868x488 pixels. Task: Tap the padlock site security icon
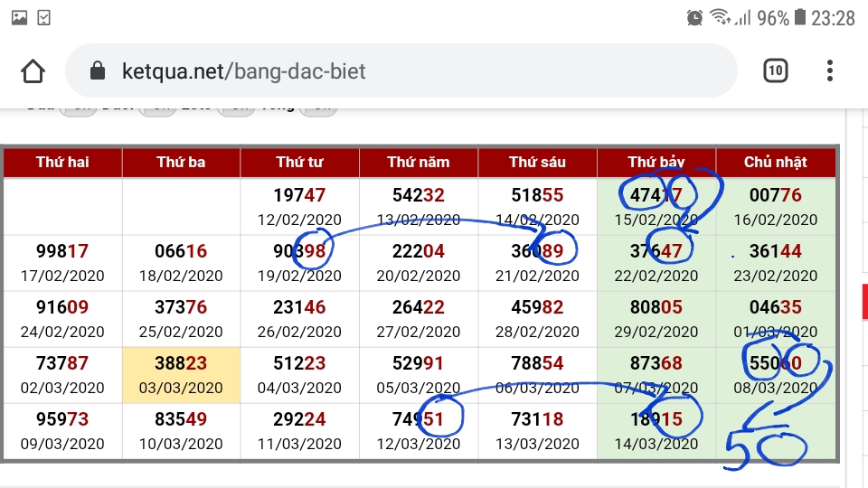coord(98,70)
